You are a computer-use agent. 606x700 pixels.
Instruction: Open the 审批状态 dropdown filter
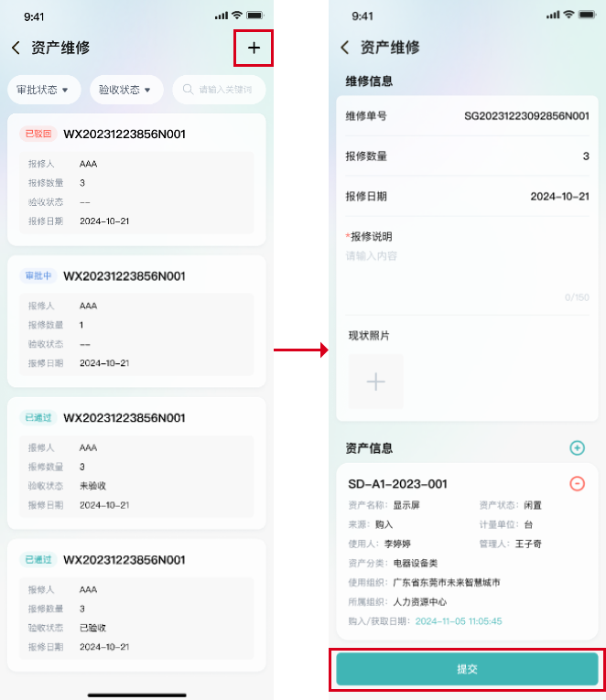click(x=43, y=90)
